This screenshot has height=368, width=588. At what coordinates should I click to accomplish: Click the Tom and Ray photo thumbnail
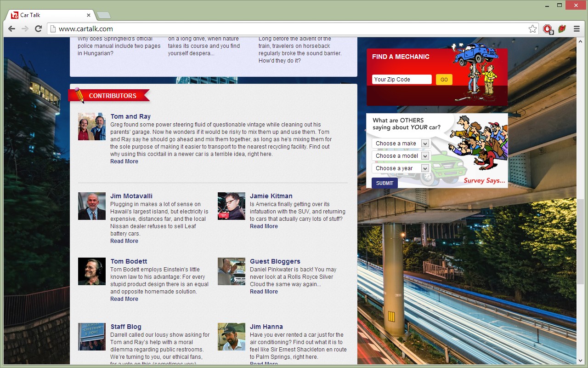[92, 126]
